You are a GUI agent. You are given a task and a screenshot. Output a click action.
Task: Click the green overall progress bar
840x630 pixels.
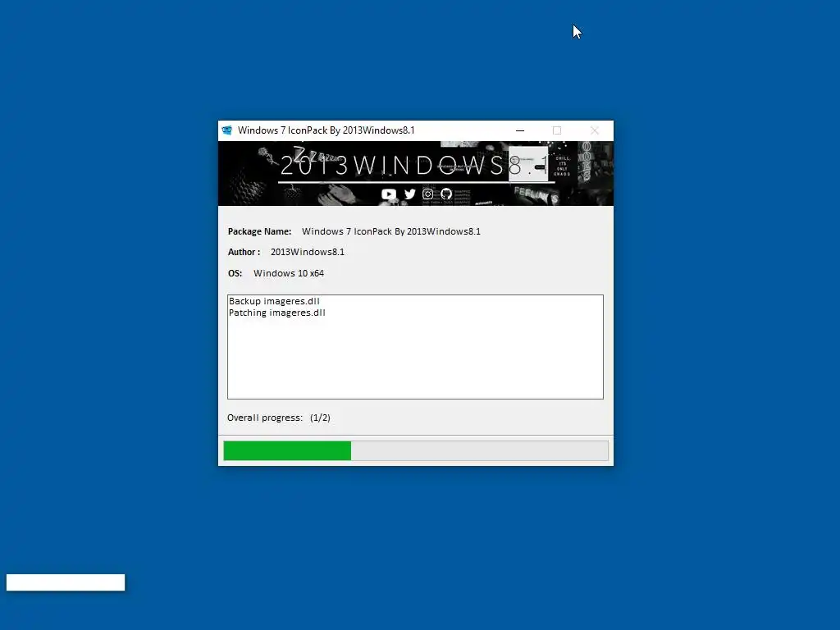pos(416,450)
